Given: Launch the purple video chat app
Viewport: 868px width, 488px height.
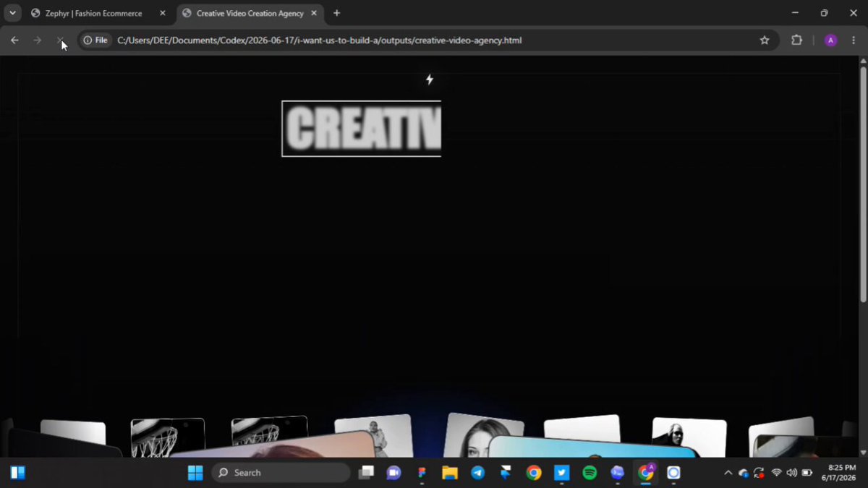Looking at the screenshot, I should click(393, 473).
